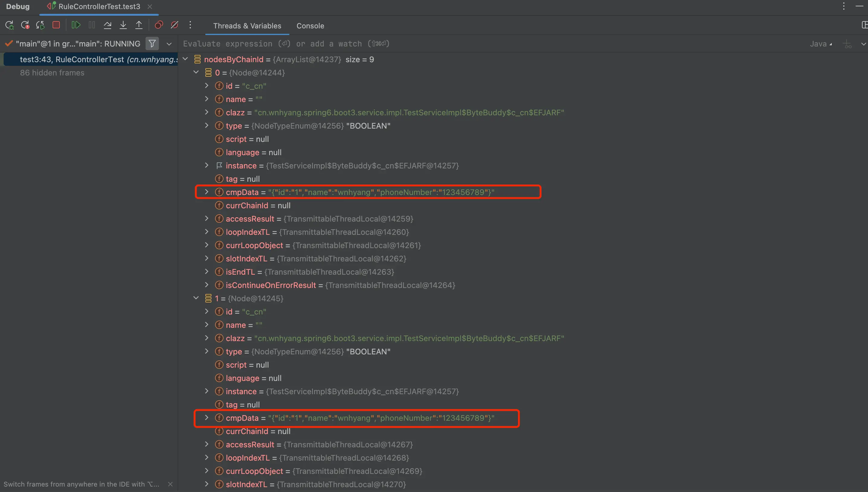Screen dimensions: 868x492
Task: Click the Step Over icon
Action: [x=108, y=25]
